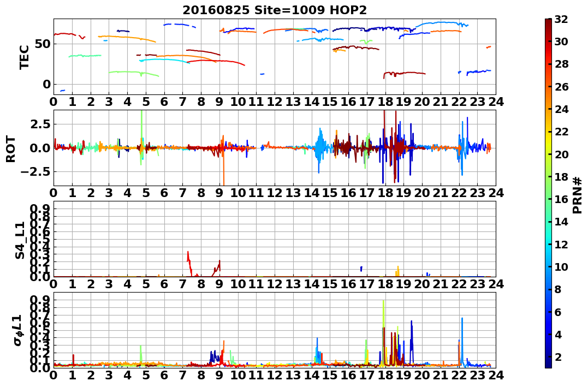
Task: Click ROT panel y-tick label 2.5
Action: pos(40,124)
